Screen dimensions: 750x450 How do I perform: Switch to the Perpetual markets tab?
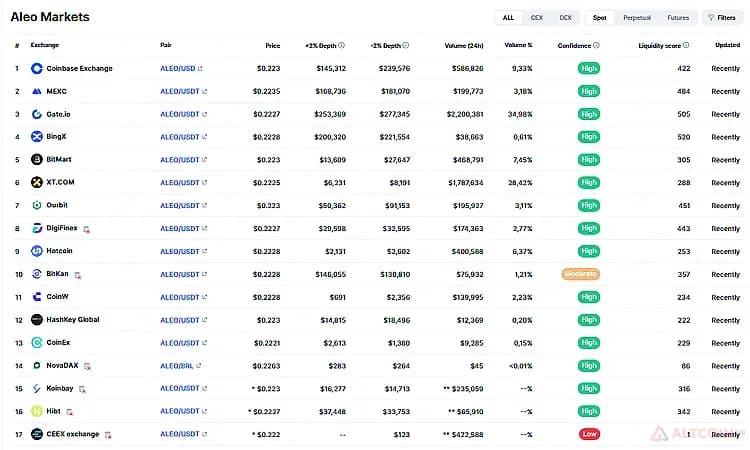pyautogui.click(x=637, y=18)
